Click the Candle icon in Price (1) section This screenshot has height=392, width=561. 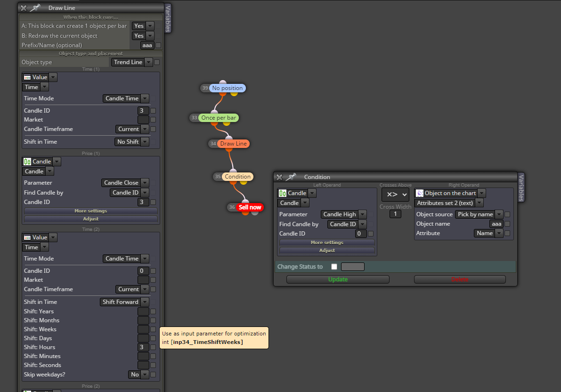pos(27,162)
